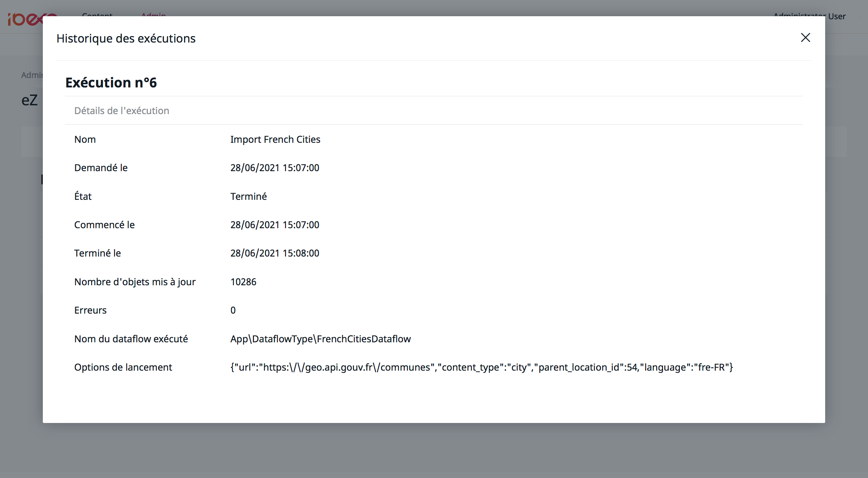Image resolution: width=868 pixels, height=478 pixels.
Task: Click the Terminé le 15:08:00 timestamp
Action: [274, 253]
